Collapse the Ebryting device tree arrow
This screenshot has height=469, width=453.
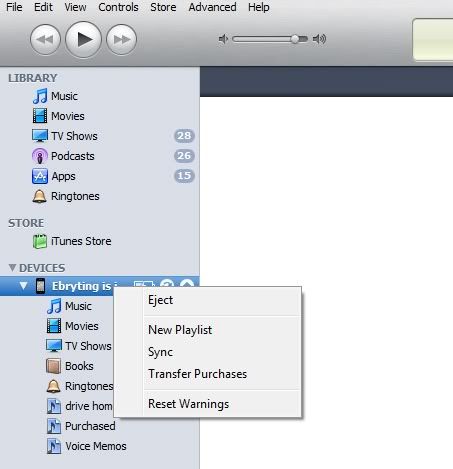23,286
